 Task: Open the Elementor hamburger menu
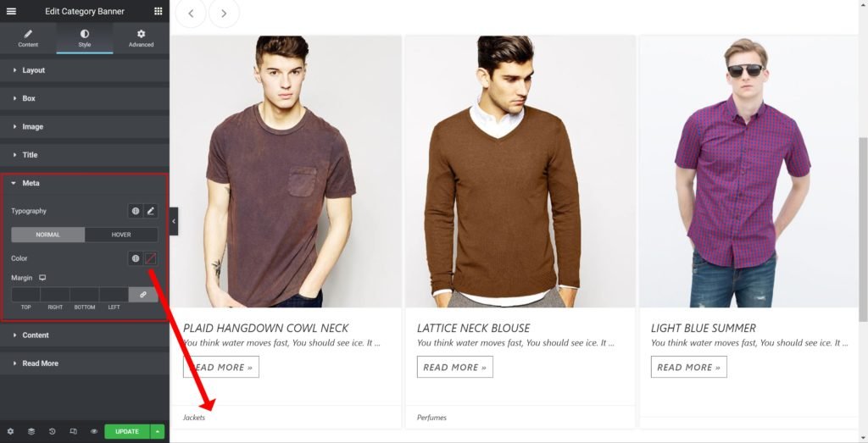click(x=11, y=12)
